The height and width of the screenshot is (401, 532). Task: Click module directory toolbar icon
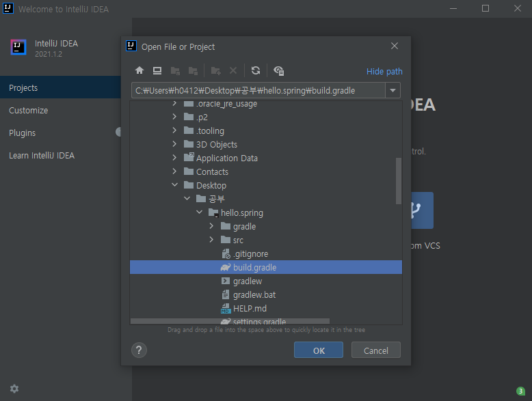(193, 70)
